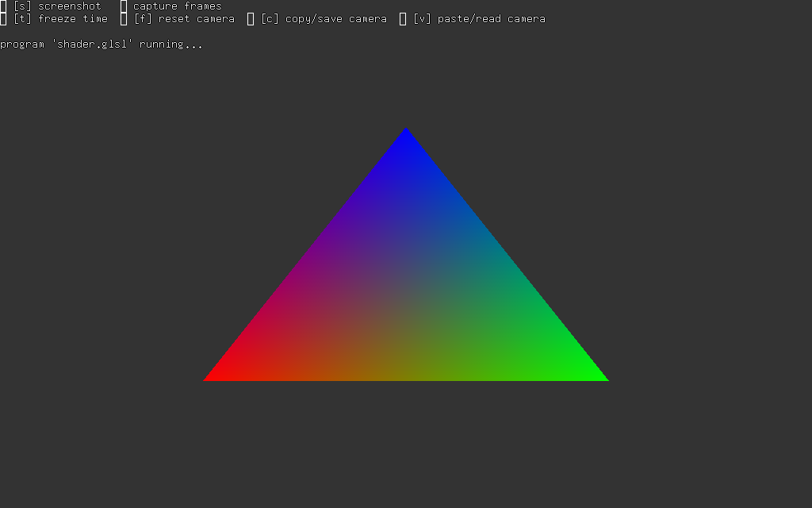
Task: Click the "program 'shader.glsl' running..." status text
Action: (x=101, y=44)
